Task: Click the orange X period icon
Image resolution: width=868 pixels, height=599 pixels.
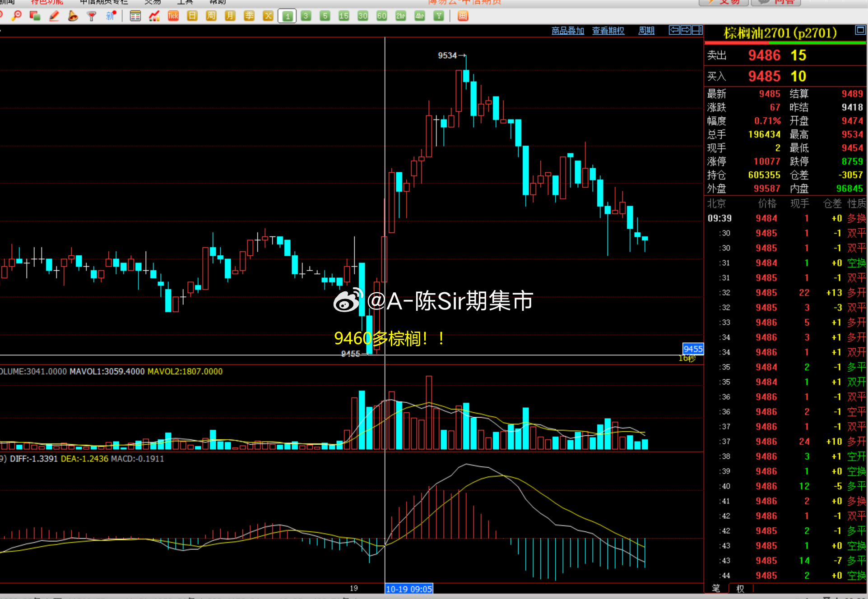Action: [268, 16]
